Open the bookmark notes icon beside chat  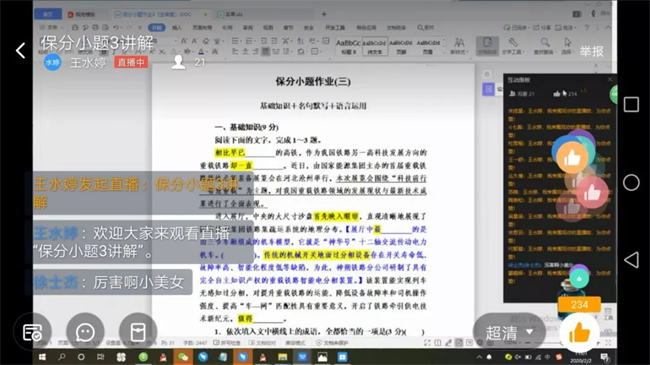pos(138,332)
